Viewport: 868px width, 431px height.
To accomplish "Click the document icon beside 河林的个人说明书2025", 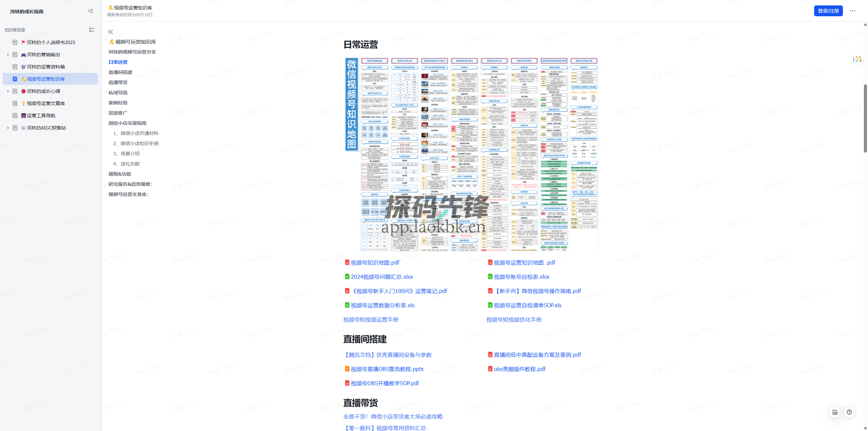I will pyautogui.click(x=15, y=42).
